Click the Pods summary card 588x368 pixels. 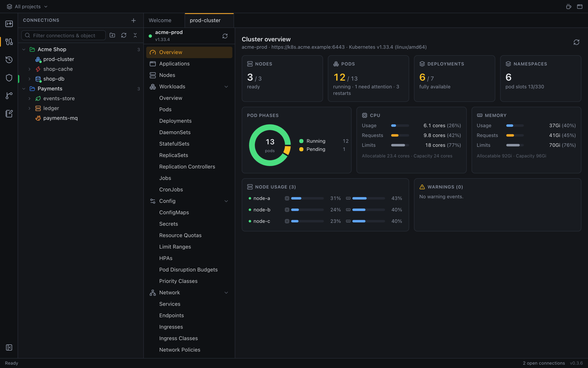368,78
